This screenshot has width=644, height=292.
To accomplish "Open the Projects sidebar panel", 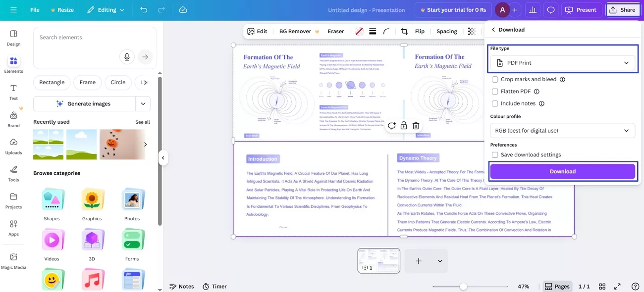I will [x=13, y=200].
